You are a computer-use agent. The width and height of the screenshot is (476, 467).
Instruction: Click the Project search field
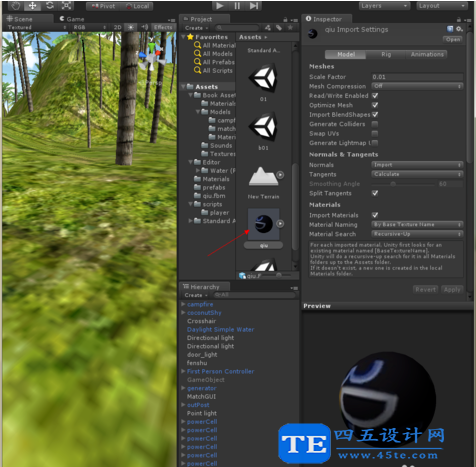click(x=237, y=28)
